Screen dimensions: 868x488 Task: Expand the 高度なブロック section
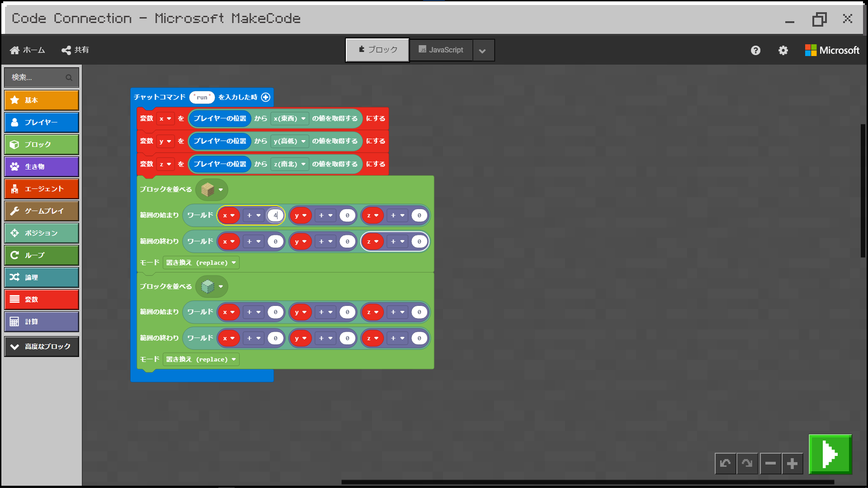[42, 347]
